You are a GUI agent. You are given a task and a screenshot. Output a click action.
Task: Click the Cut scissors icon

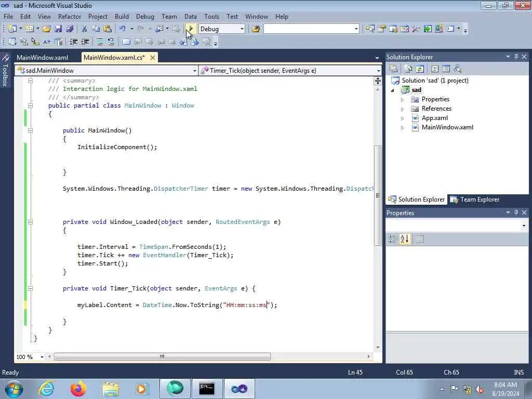(85, 29)
